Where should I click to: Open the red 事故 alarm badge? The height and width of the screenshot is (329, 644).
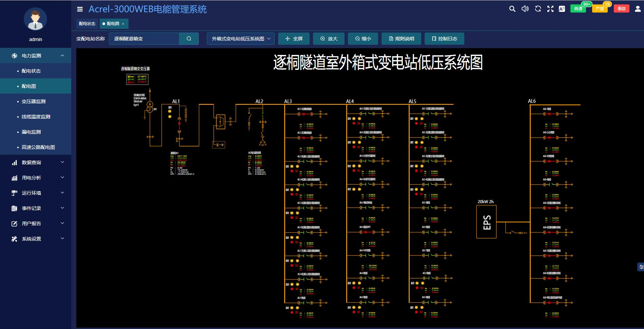click(x=621, y=9)
